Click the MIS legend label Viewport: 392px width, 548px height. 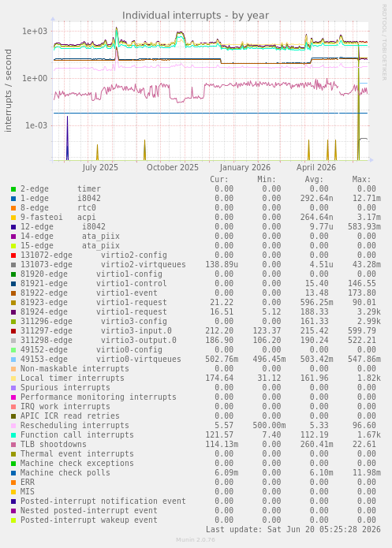click(x=28, y=491)
